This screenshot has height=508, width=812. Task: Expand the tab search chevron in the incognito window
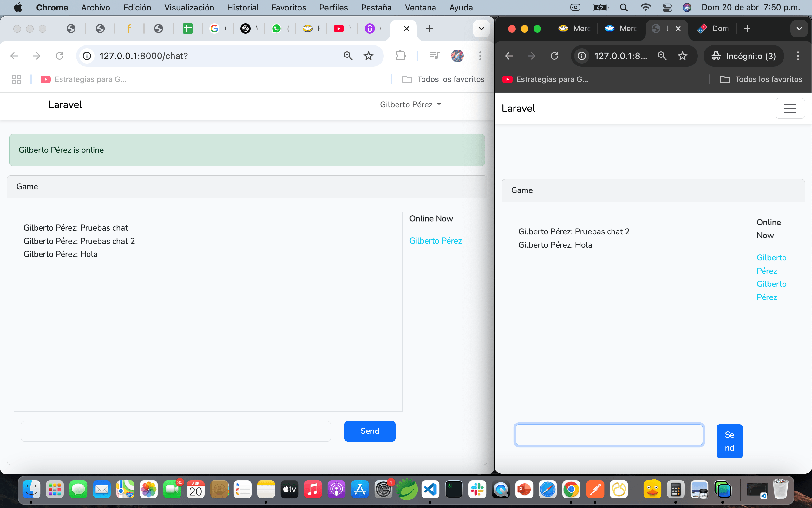coord(799,29)
